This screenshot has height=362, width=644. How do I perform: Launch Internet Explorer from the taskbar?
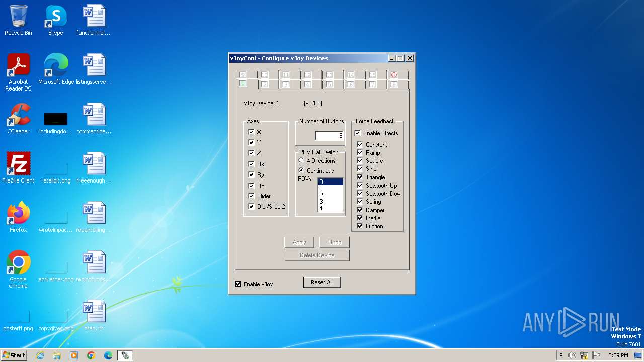pyautogui.click(x=40, y=355)
